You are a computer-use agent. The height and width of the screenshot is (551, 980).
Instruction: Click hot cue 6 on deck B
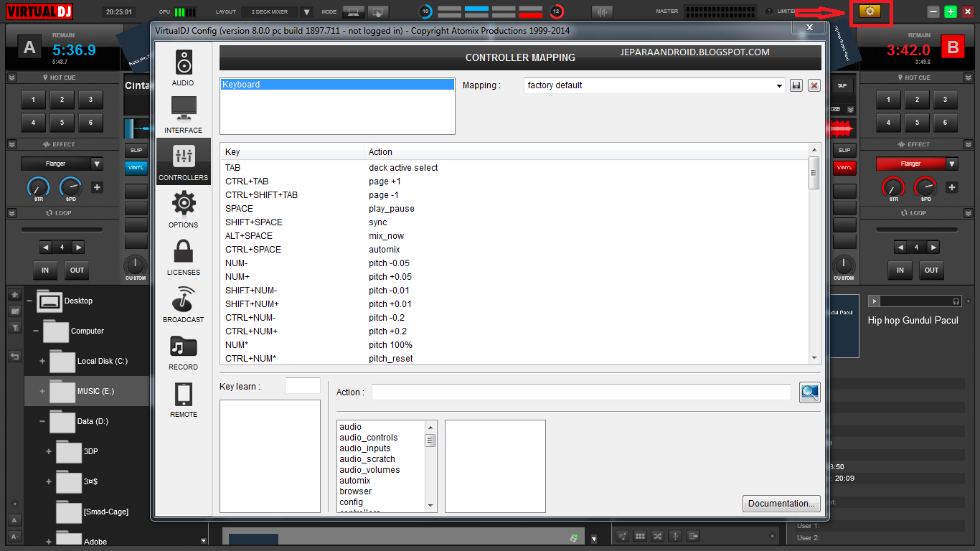(946, 123)
